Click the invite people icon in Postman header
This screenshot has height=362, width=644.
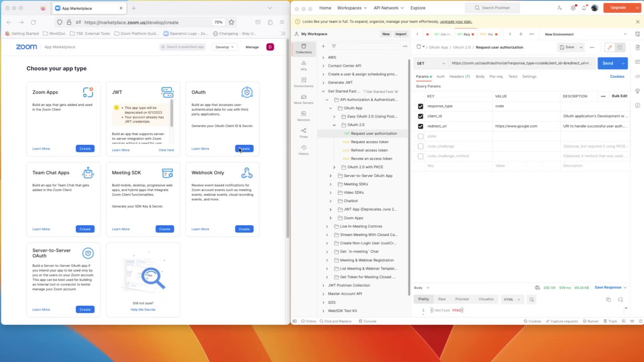(x=559, y=8)
